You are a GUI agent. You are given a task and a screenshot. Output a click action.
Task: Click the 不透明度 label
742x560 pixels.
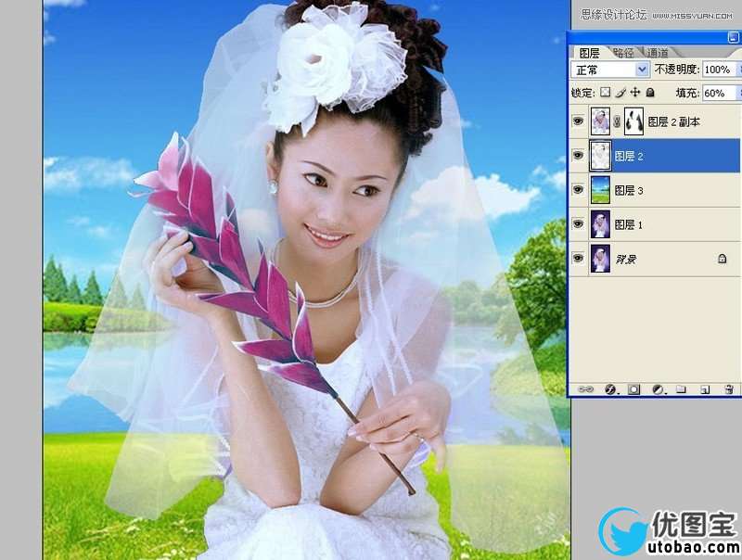click(676, 70)
